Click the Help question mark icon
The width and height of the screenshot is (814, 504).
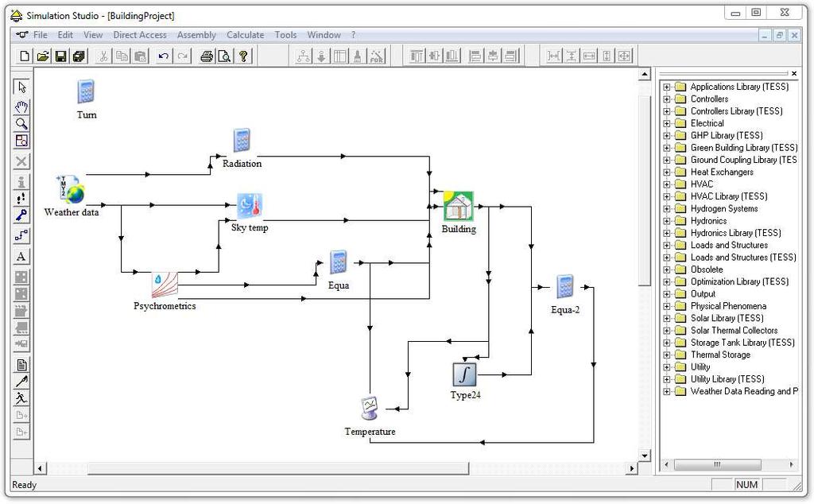tap(243, 56)
